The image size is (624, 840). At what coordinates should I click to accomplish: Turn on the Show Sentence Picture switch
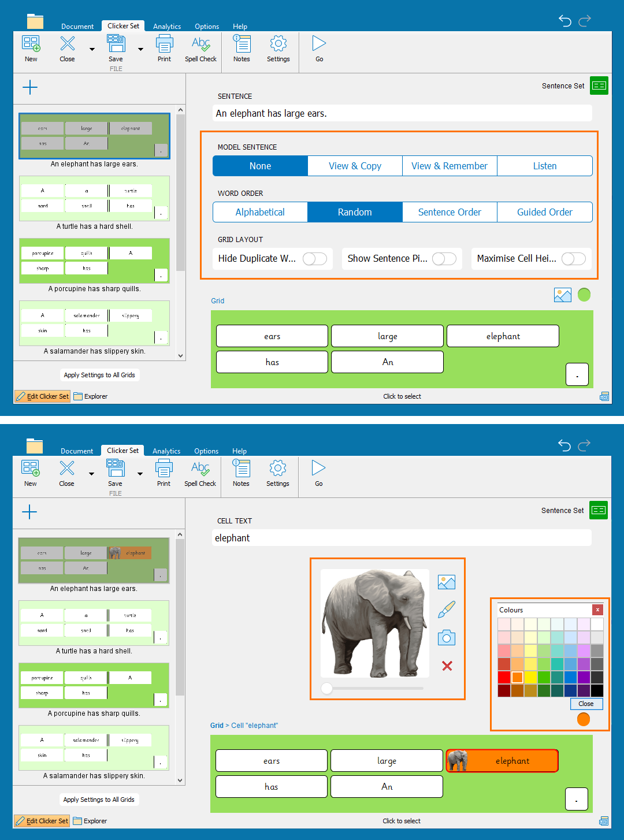(x=444, y=259)
